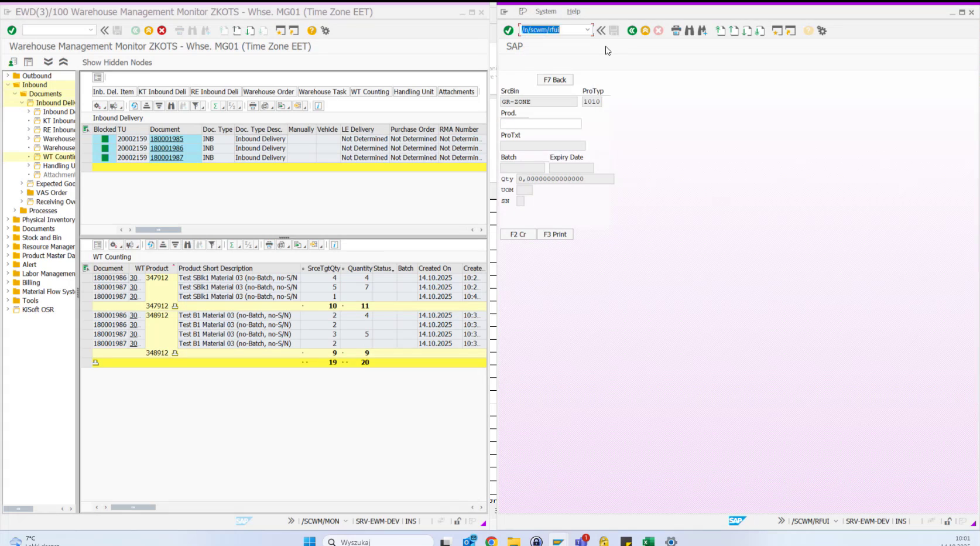The image size is (980, 546).
Task: Switch to the Warehouse Order tab
Action: (x=268, y=91)
